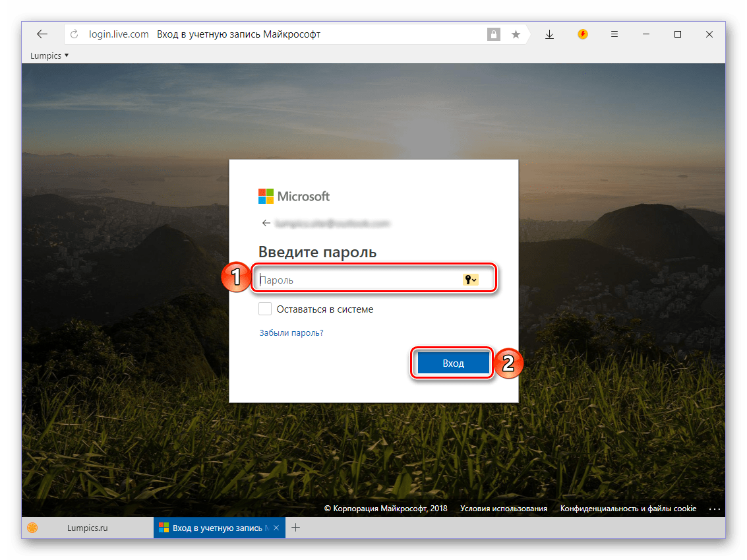Click the orange lightning Turbo icon
The image size is (747, 560).
point(582,34)
